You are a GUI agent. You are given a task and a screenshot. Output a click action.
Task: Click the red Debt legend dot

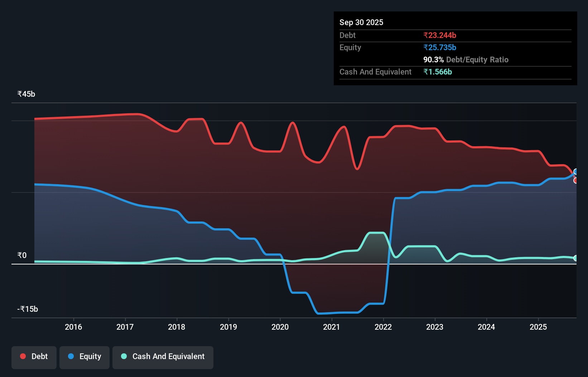23,356
